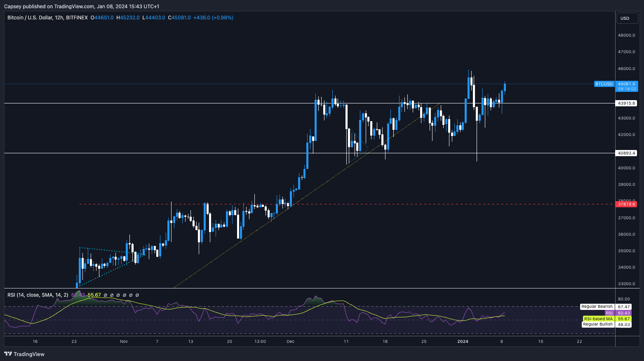
Task: Click the 25 date axis label
Action: pos(424,342)
